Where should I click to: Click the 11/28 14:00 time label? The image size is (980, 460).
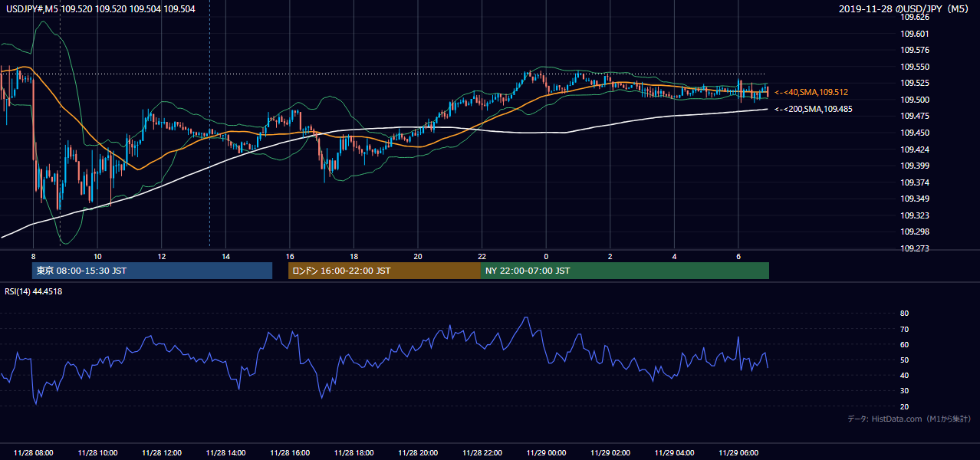click(x=225, y=453)
